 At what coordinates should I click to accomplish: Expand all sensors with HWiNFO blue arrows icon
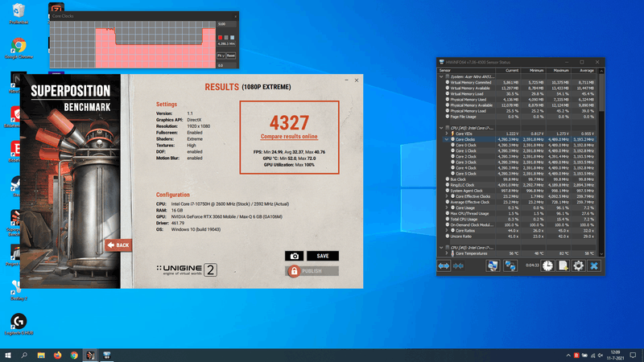coord(444,266)
